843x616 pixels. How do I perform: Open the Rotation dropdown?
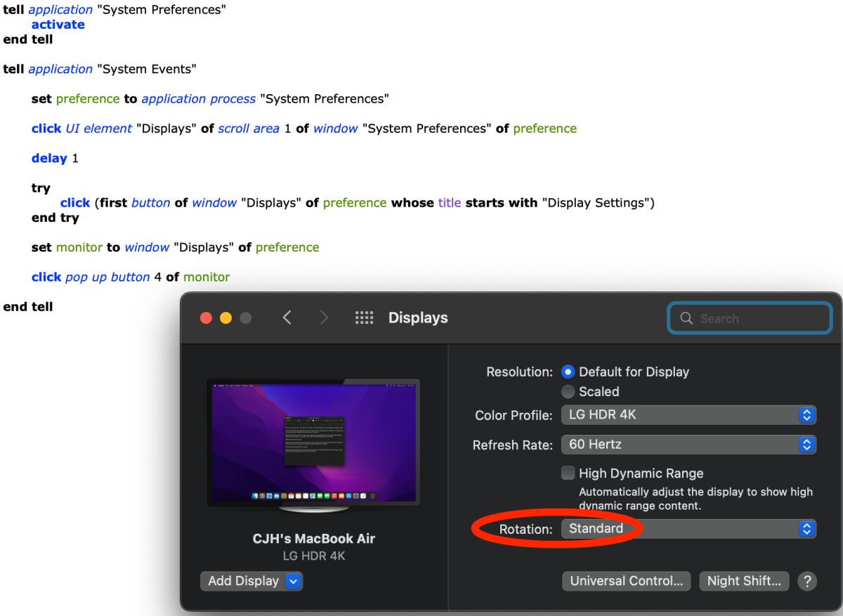[688, 528]
